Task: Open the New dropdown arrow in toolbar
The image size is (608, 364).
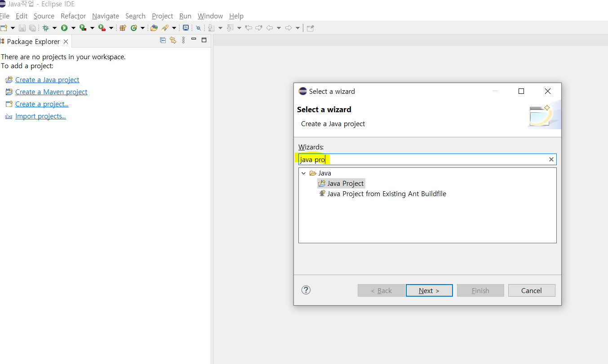Action: 13,28
